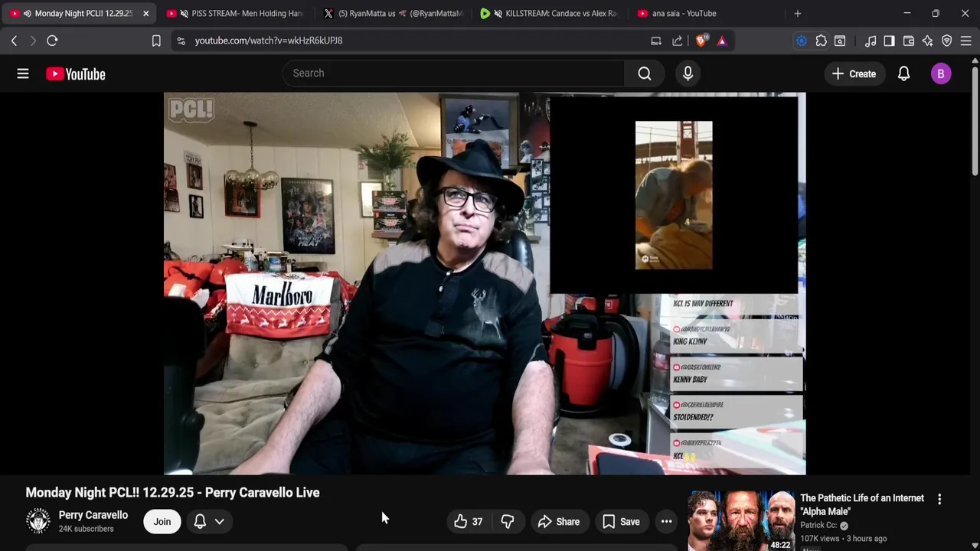This screenshot has width=980, height=551.
Task: Submit search with the magnifier button
Action: click(x=645, y=73)
